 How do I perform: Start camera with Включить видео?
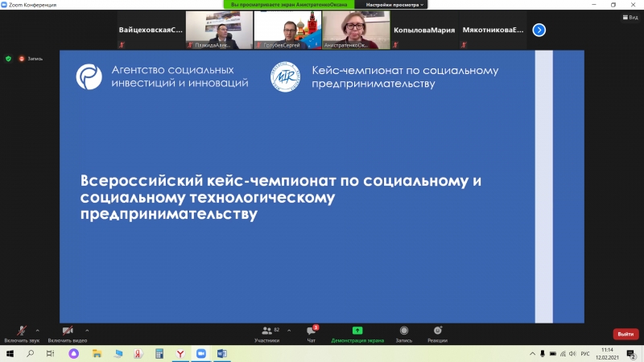click(68, 334)
